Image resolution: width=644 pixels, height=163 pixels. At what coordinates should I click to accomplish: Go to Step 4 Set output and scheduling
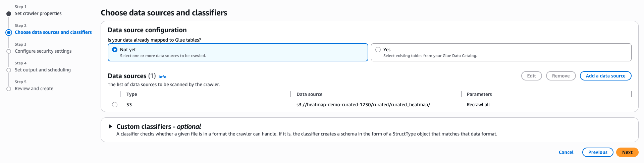43,70
